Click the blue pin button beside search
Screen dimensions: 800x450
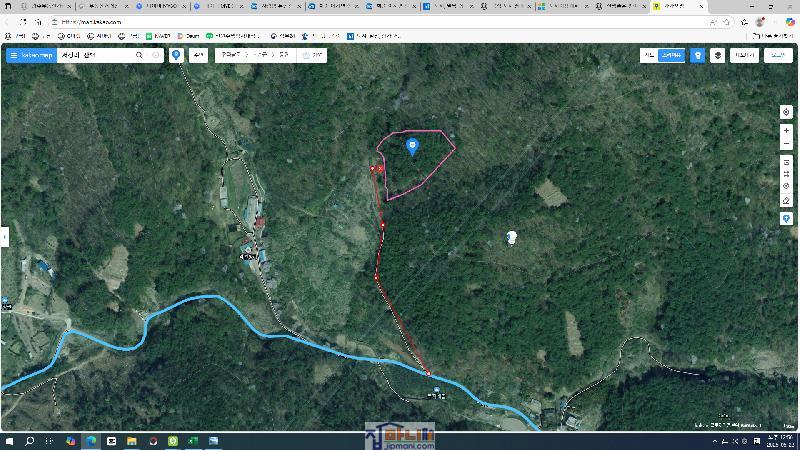coord(177,55)
